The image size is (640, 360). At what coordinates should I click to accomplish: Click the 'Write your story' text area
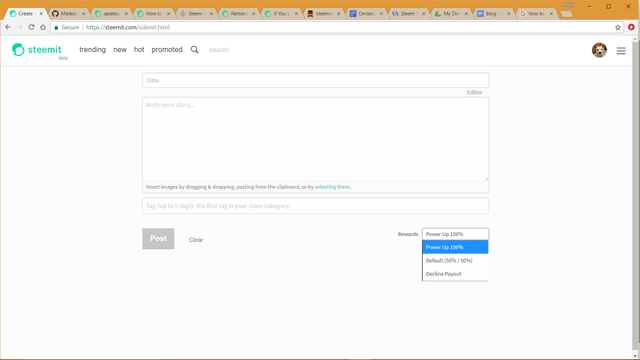(x=315, y=139)
